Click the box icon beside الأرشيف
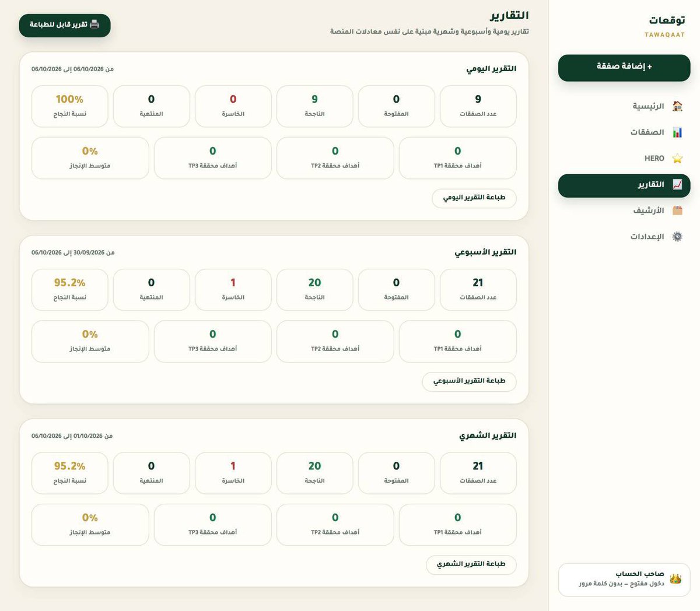This screenshot has width=700, height=611. coord(677,210)
